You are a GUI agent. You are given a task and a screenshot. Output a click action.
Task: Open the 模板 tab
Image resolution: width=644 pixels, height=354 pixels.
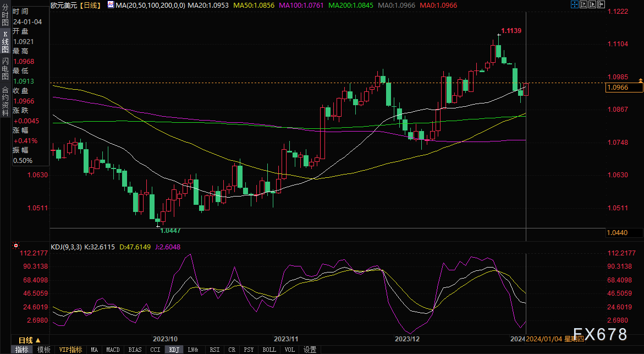point(43,350)
